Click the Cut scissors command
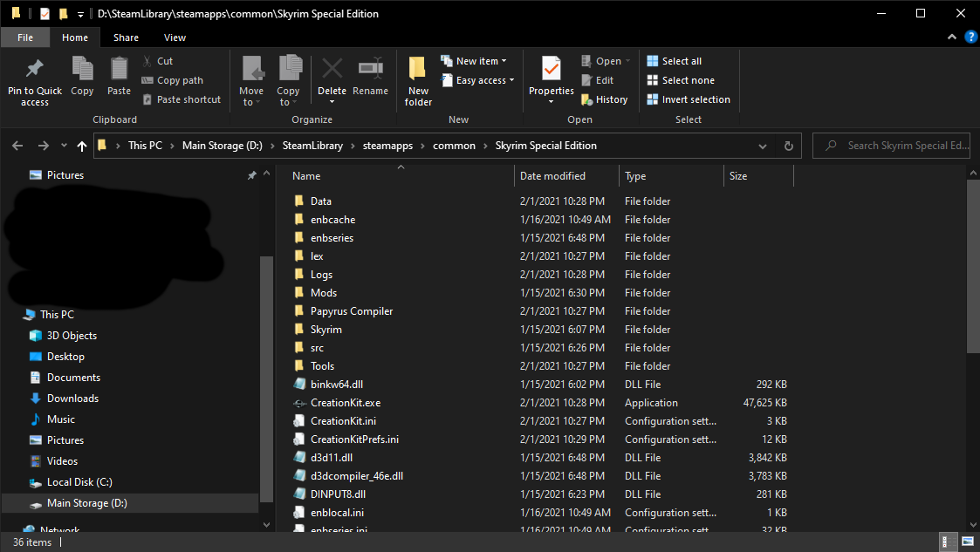This screenshot has height=552, width=980. click(x=157, y=61)
